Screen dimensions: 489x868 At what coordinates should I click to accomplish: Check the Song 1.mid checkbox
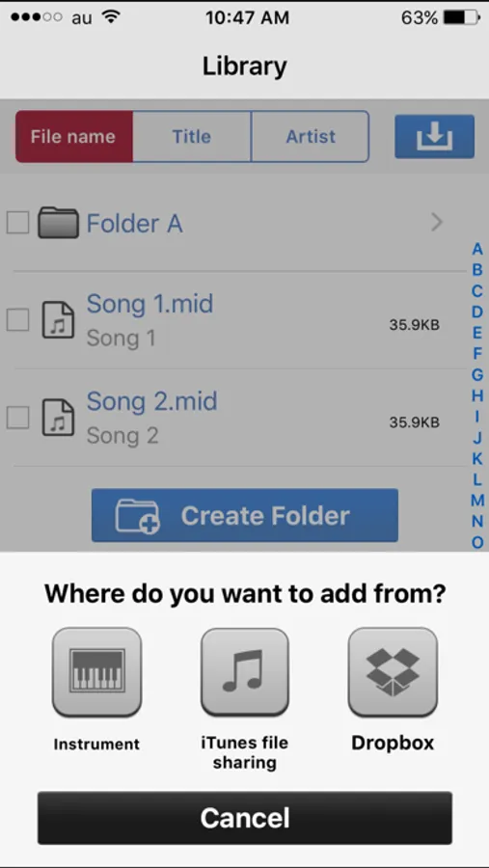click(17, 320)
